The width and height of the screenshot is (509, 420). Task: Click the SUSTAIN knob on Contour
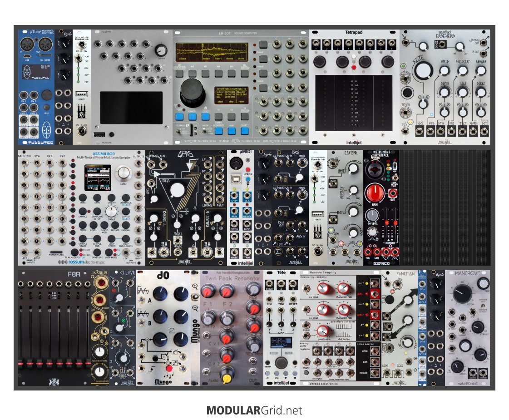(353, 190)
